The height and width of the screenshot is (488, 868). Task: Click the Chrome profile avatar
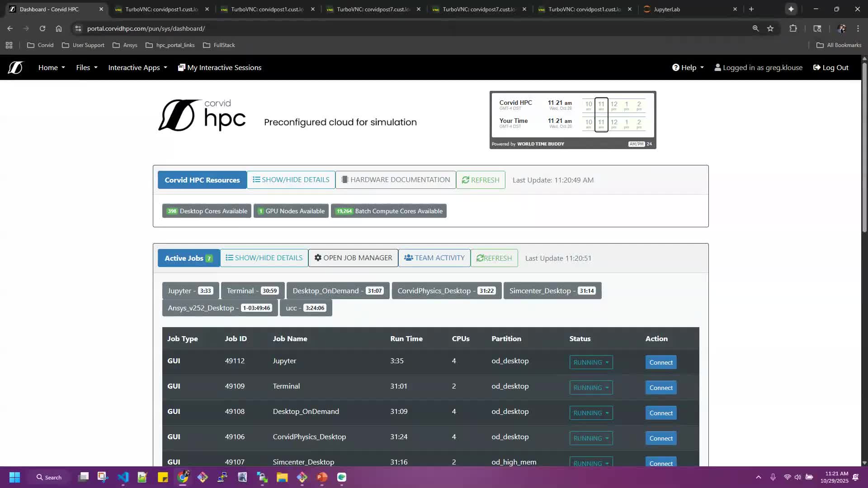tap(841, 28)
